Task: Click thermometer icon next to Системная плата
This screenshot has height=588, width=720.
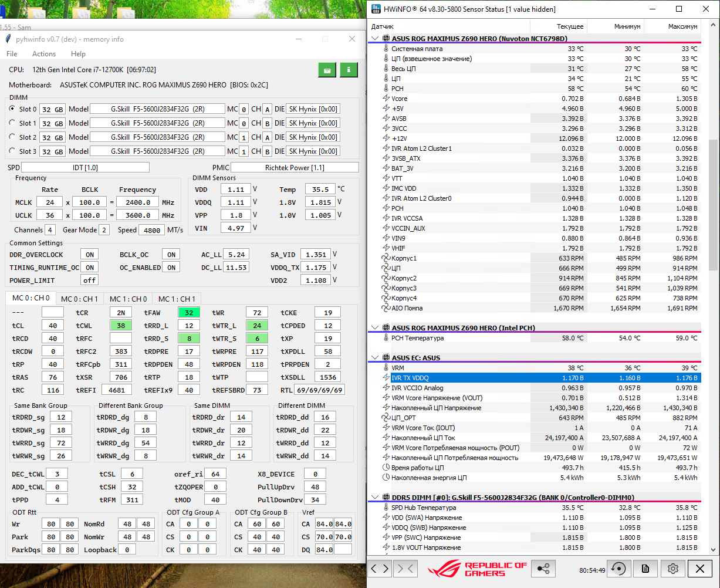Action: click(x=386, y=49)
